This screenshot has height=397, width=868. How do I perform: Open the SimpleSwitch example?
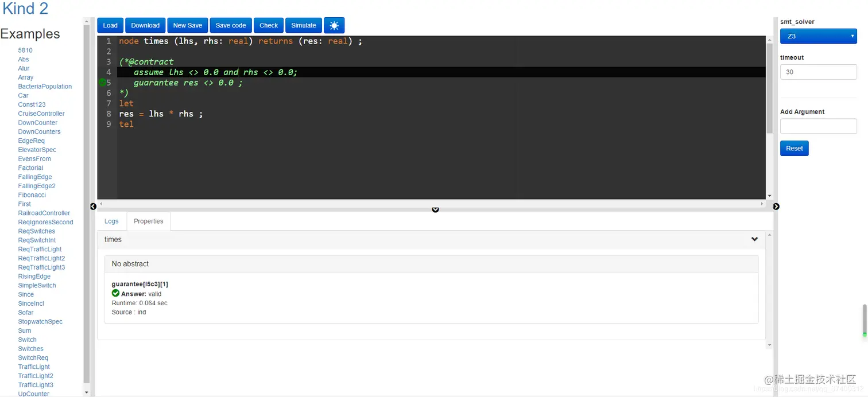(x=37, y=286)
